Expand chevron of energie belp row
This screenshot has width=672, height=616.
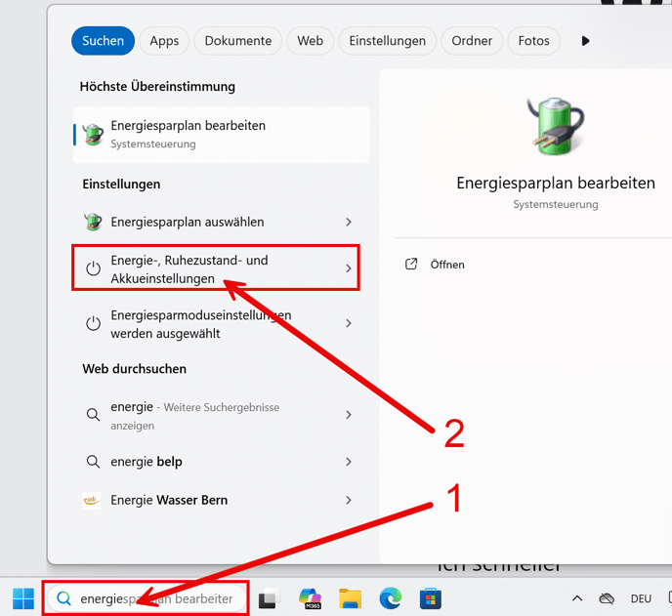[x=349, y=462]
